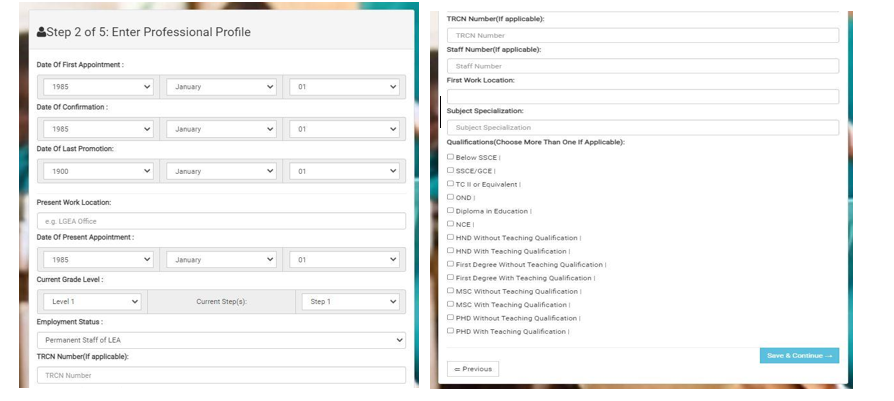
Task: Click the Staff Number input field
Action: pyautogui.click(x=642, y=66)
